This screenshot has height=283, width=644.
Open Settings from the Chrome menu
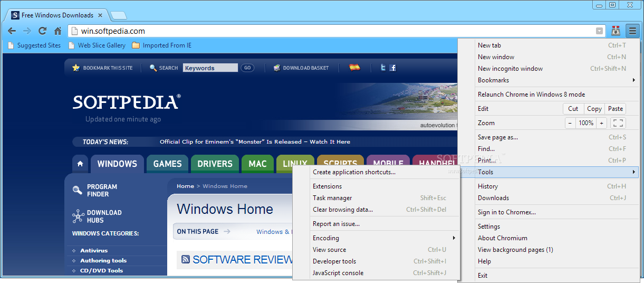tap(549, 227)
